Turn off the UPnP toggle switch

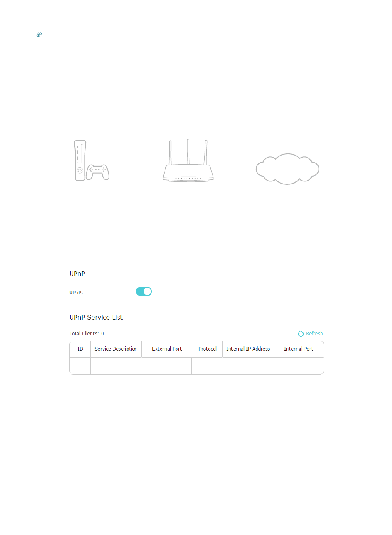click(144, 292)
